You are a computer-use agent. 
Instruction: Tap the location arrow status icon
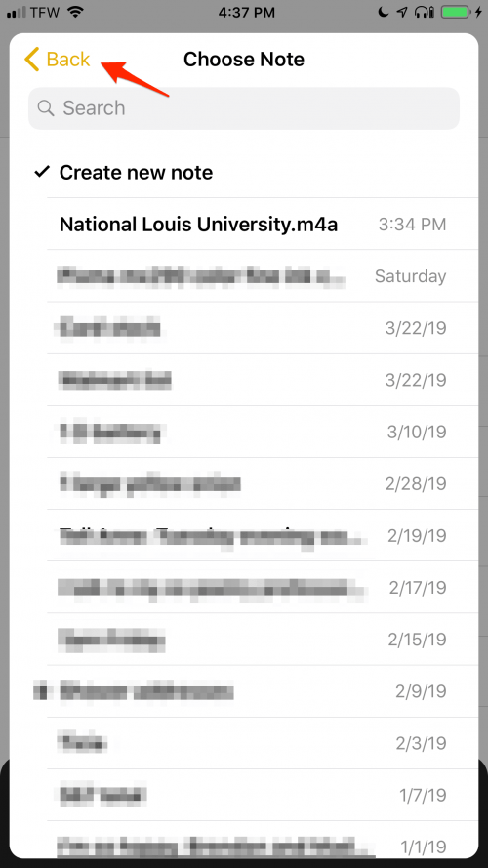(x=402, y=12)
